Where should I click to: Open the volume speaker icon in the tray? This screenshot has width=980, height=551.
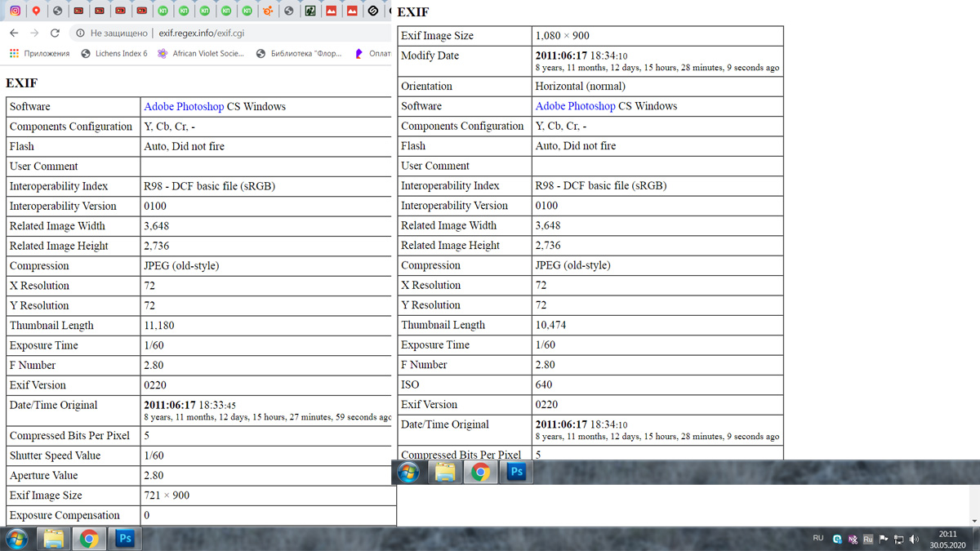[914, 540]
